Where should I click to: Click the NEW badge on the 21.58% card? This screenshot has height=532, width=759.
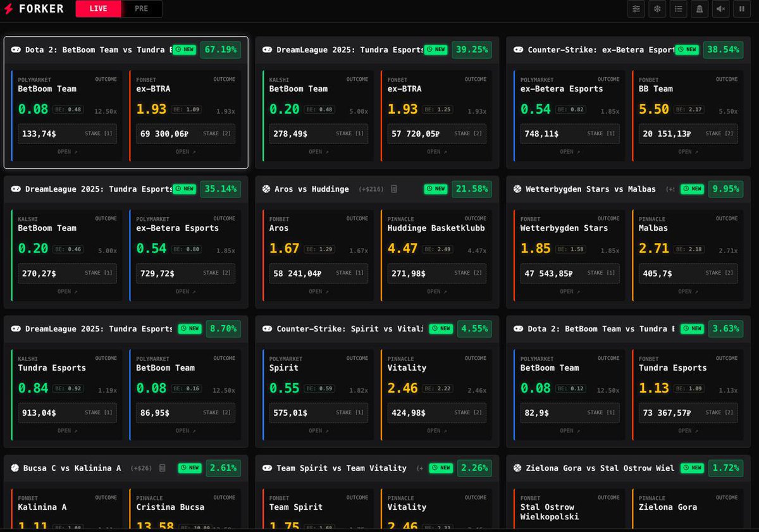point(436,189)
